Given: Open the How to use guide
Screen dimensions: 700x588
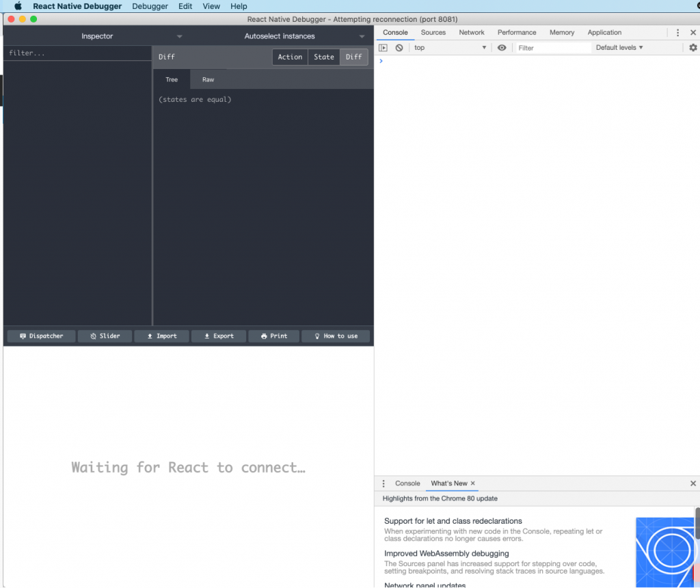Looking at the screenshot, I should pyautogui.click(x=336, y=336).
